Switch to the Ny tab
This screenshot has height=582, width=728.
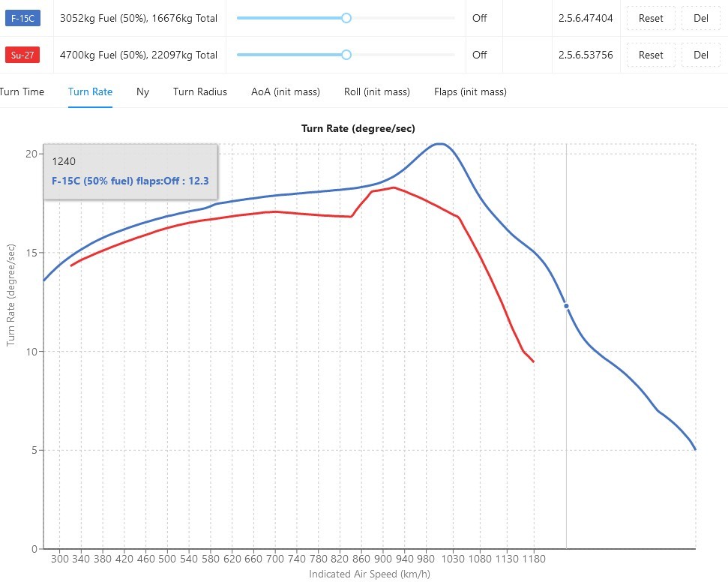coord(142,91)
